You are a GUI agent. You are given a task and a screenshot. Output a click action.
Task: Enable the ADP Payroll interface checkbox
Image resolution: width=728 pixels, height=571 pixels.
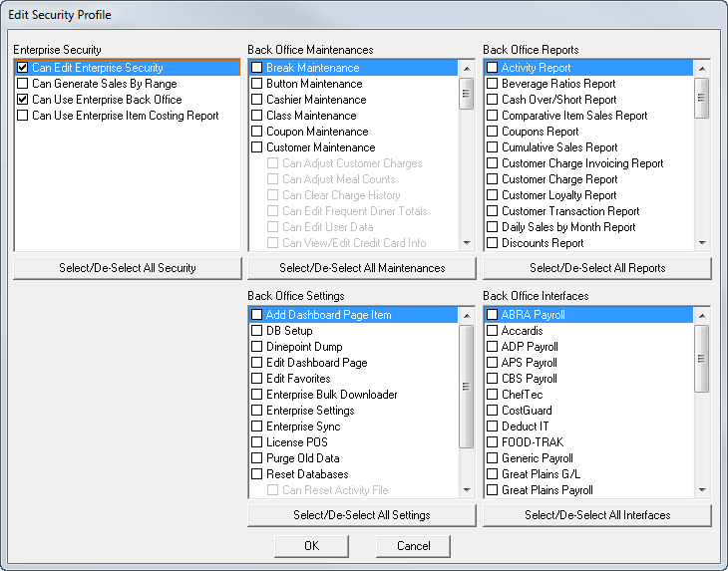492,347
